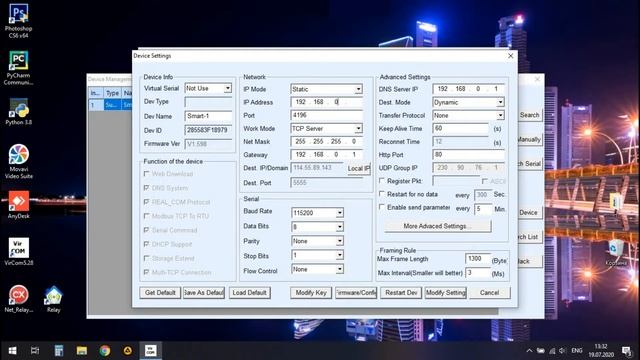Screen dimensions: 640x360
Task: Switch ENG input language indicator
Action: coord(577,351)
